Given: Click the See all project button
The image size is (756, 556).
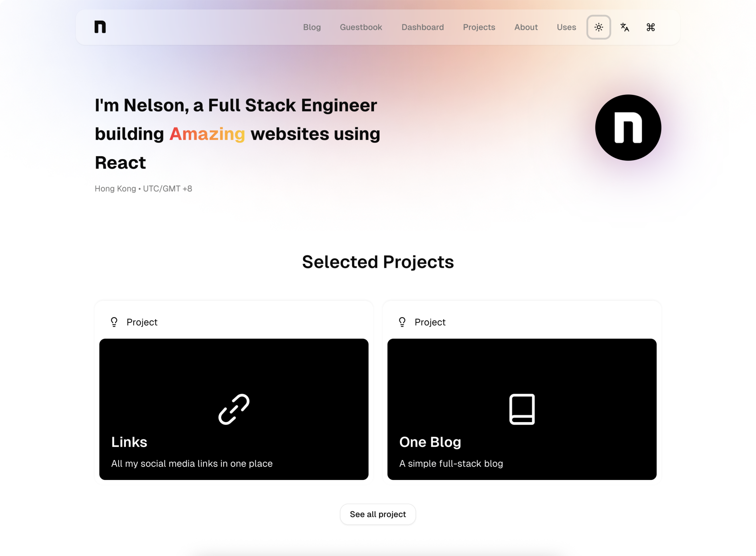Looking at the screenshot, I should tap(378, 514).
